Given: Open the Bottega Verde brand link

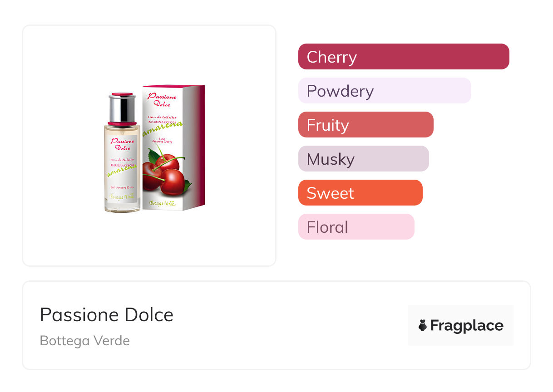Looking at the screenshot, I should pos(85,341).
